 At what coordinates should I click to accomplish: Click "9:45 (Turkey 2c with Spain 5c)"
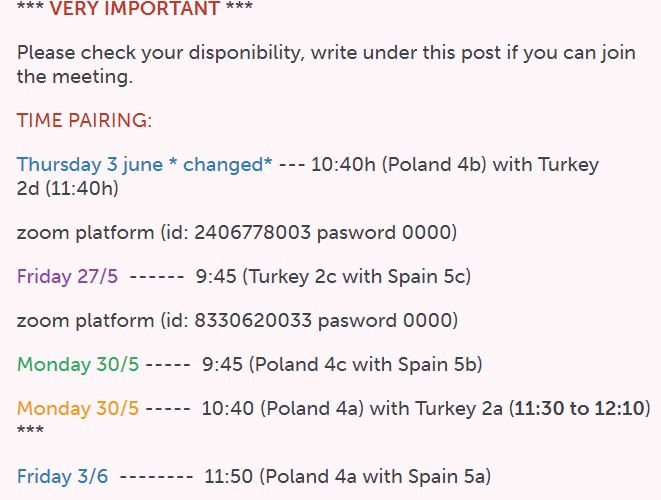pos(333,277)
